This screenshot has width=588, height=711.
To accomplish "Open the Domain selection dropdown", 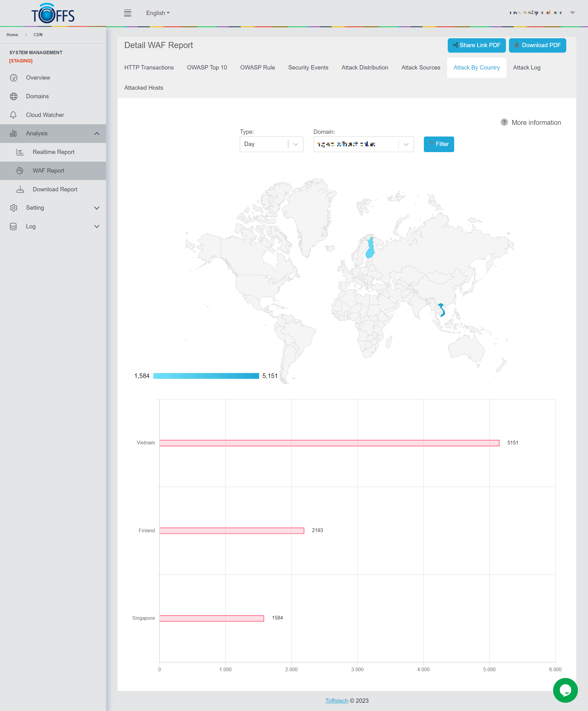I will point(363,144).
